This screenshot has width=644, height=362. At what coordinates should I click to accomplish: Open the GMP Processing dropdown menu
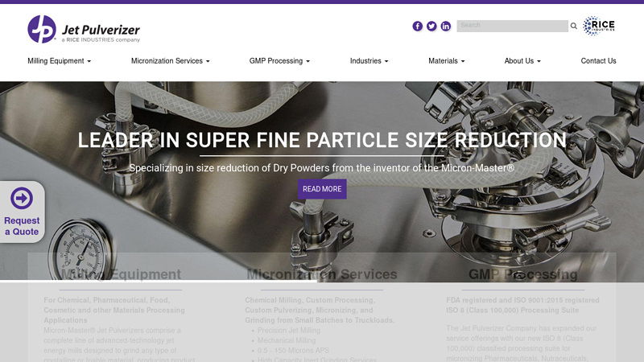click(x=279, y=61)
